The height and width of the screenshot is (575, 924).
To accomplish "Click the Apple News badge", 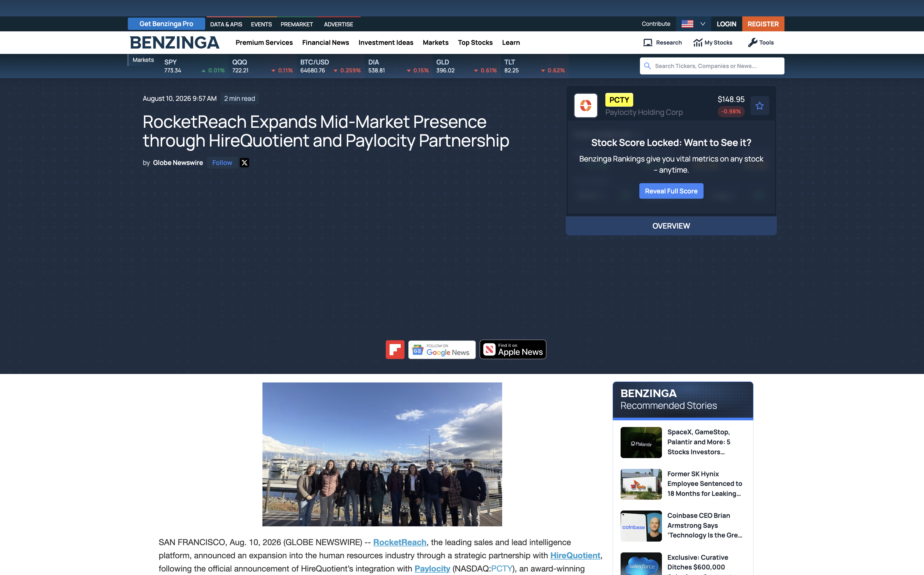I will point(513,350).
